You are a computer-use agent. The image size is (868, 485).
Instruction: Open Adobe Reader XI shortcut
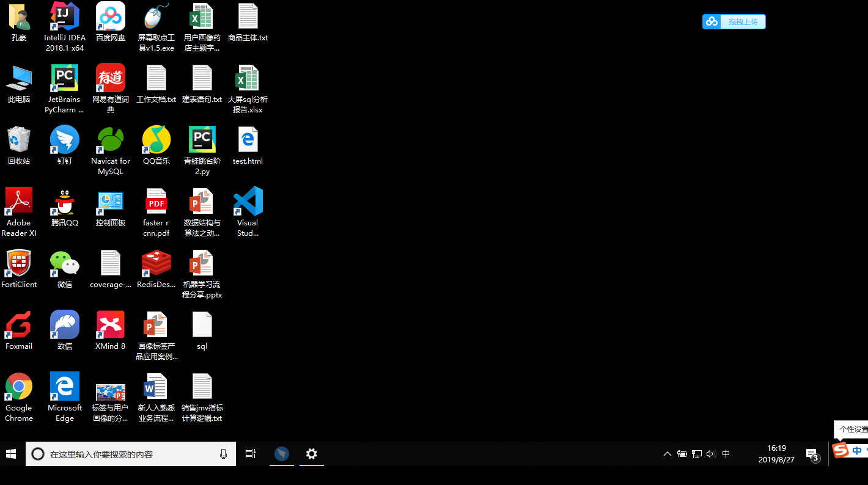tap(19, 212)
